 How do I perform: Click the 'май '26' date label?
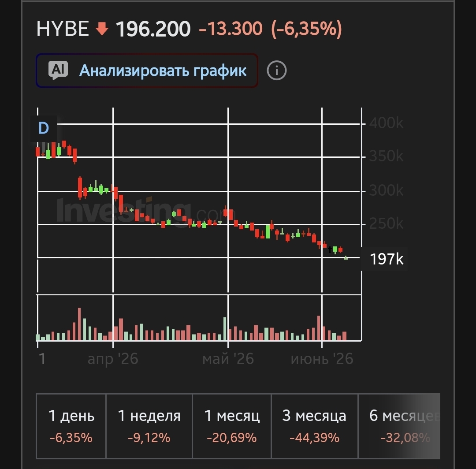(x=228, y=359)
